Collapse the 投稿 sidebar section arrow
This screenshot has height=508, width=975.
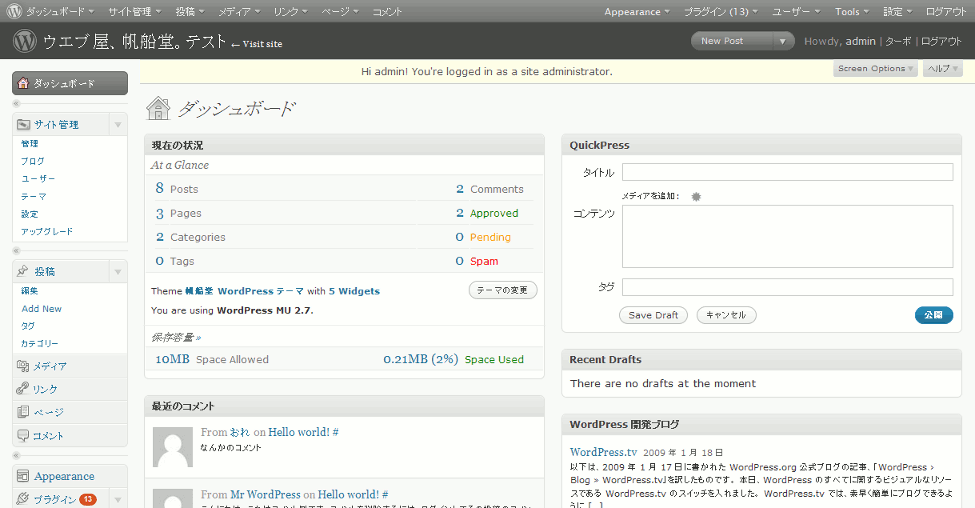pos(118,272)
